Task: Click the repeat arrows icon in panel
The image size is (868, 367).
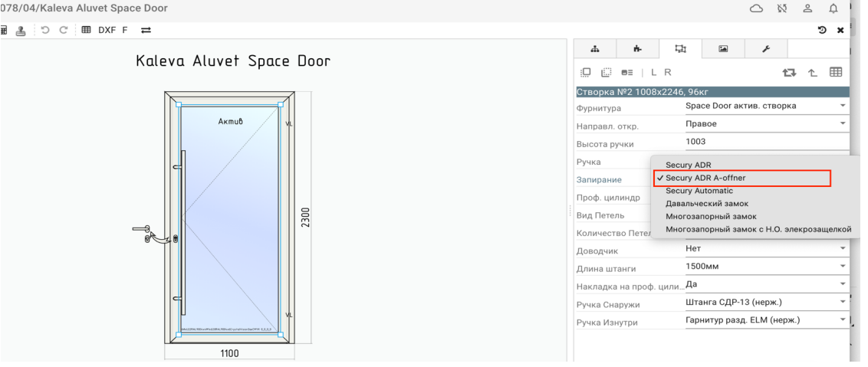Action: pyautogui.click(x=789, y=72)
